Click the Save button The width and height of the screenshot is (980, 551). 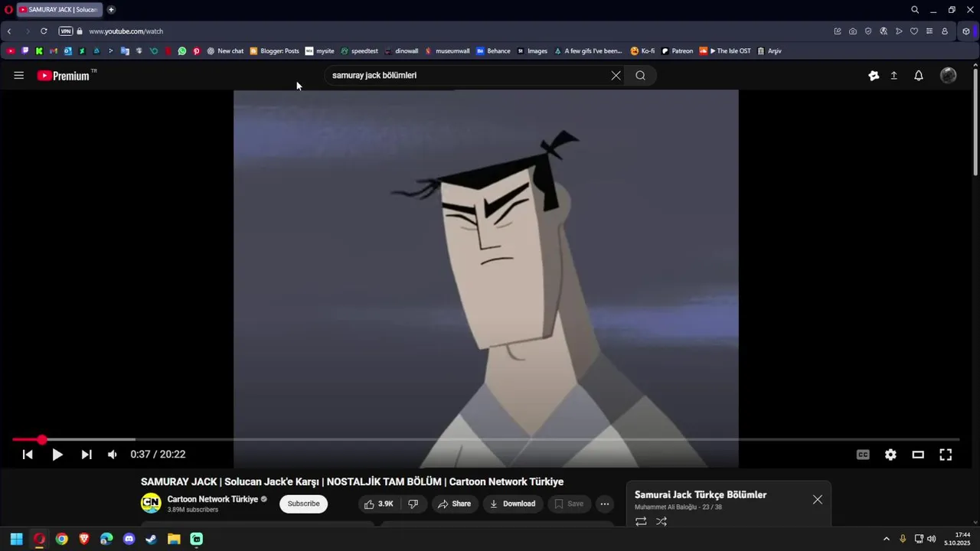coord(569,504)
